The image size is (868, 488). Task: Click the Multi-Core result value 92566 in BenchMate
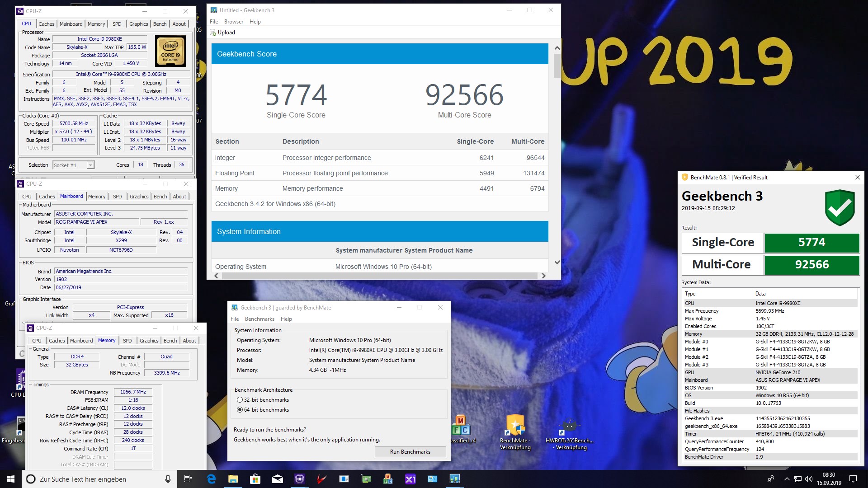tap(811, 265)
